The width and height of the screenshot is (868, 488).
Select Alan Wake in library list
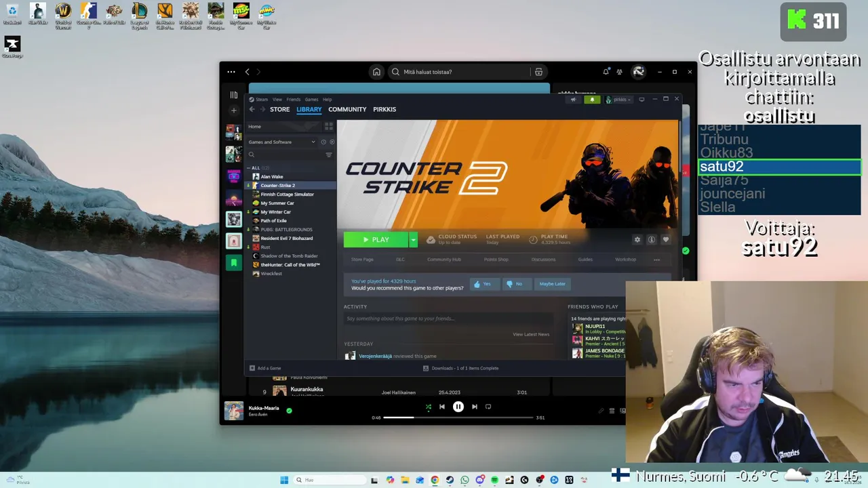coord(272,176)
